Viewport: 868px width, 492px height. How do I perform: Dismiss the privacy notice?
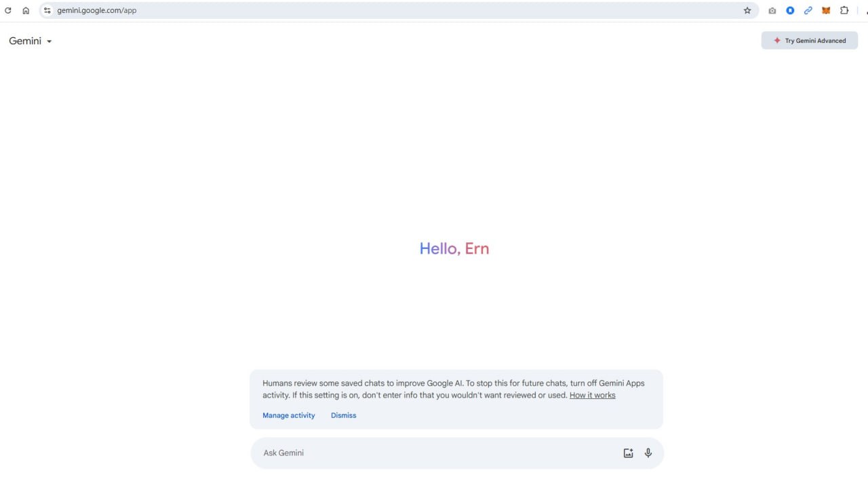coord(343,415)
